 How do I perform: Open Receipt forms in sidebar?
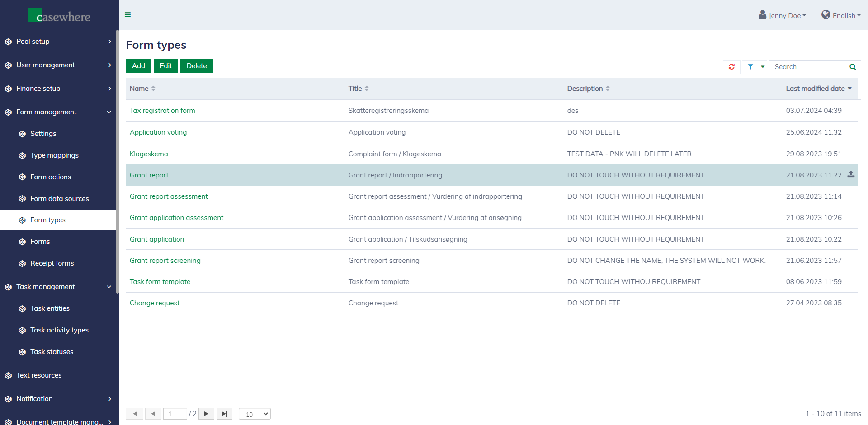pyautogui.click(x=52, y=263)
